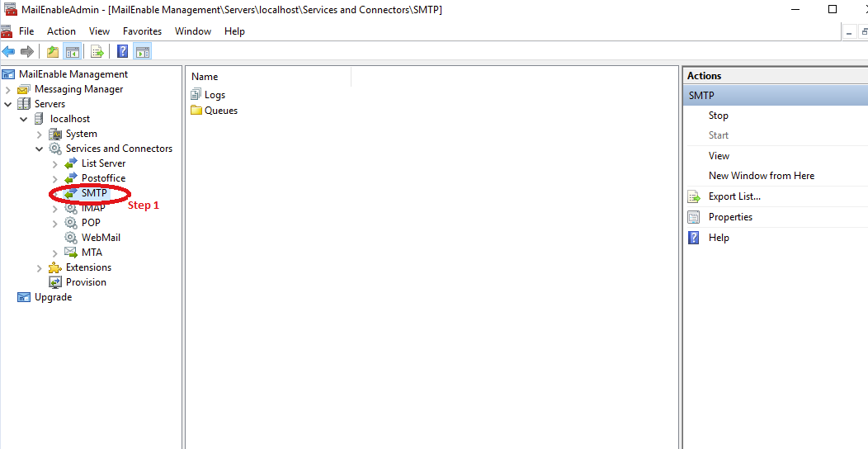The image size is (868, 449).
Task: Click the WebMail gear icon
Action: click(71, 238)
